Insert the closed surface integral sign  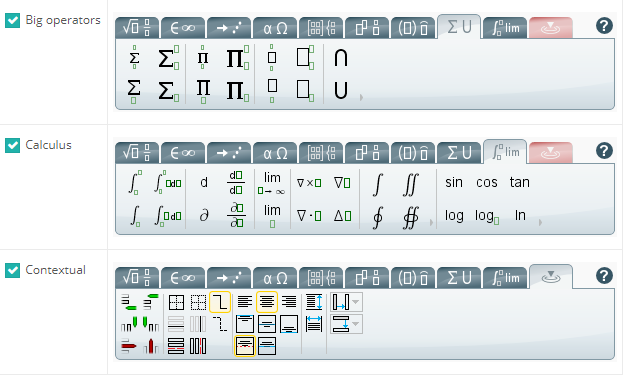tap(410, 218)
